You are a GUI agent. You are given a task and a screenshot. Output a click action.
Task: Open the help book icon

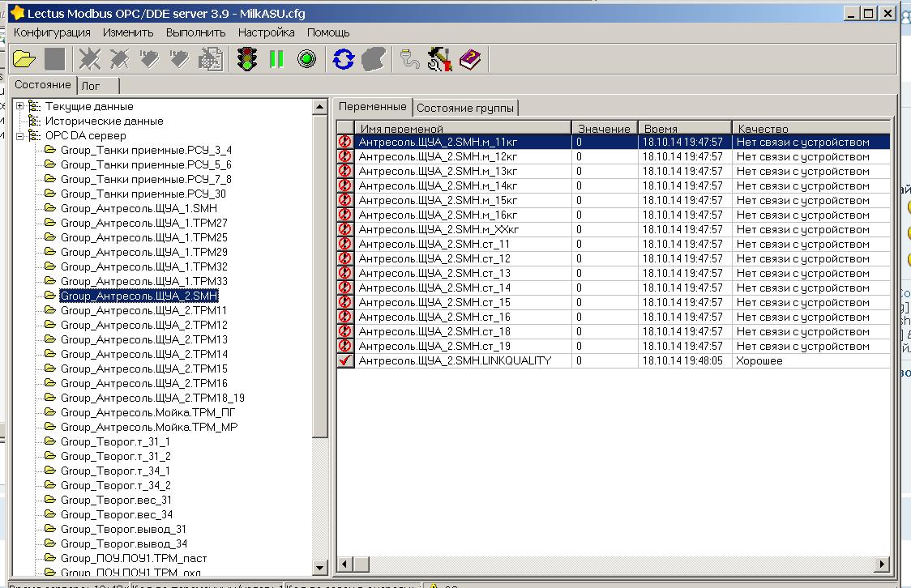pos(470,59)
